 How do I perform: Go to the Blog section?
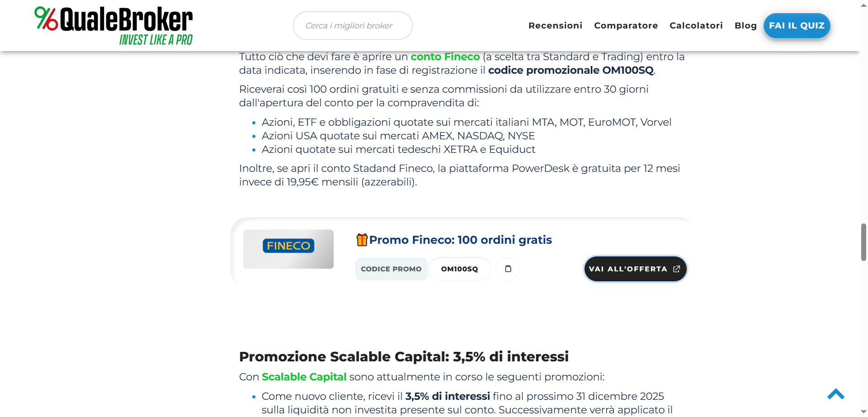point(745,26)
